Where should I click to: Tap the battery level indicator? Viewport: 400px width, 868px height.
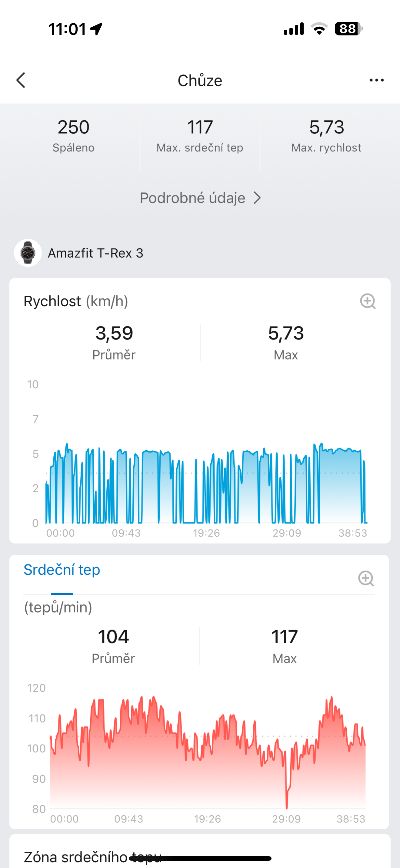[x=348, y=29]
